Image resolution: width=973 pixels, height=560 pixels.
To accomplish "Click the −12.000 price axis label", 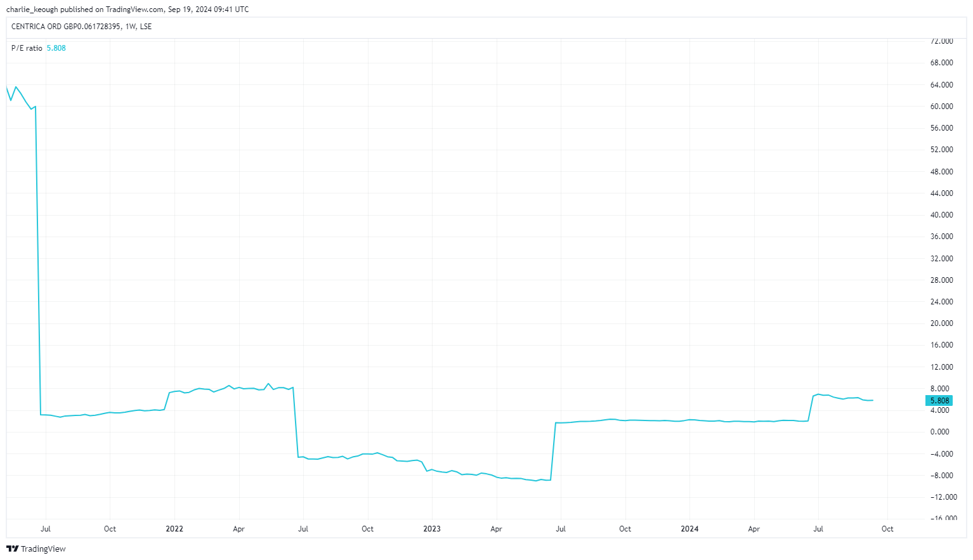I will click(x=941, y=497).
